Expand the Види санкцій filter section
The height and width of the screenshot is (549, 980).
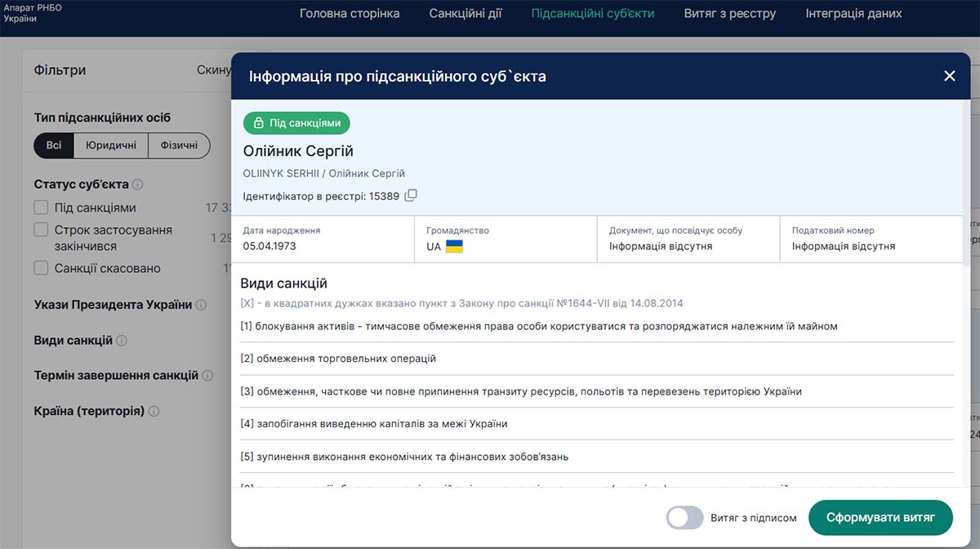73,341
